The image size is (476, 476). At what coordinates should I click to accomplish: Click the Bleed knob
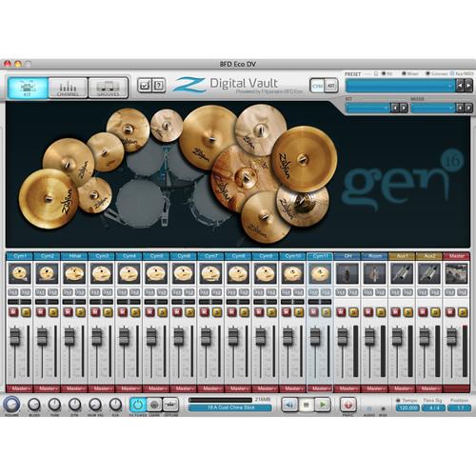click(34, 405)
